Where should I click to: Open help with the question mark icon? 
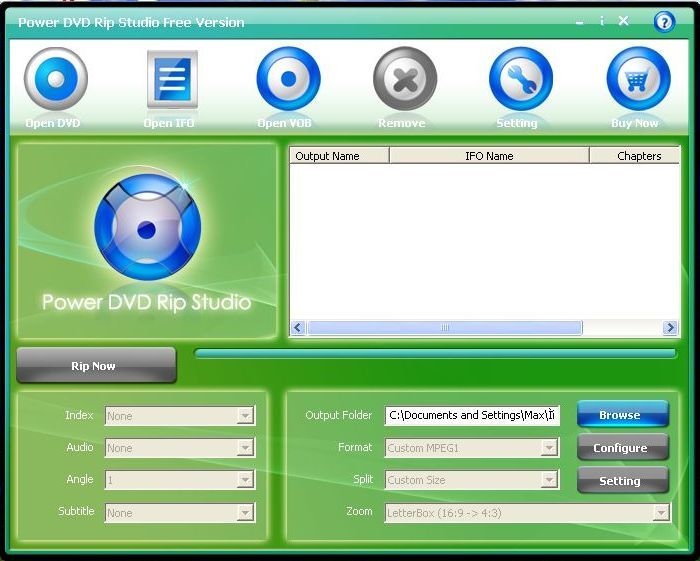pos(664,22)
